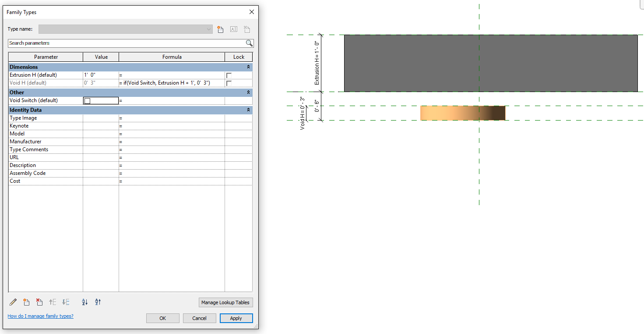644x334 pixels.
Task: Enable the Void Switch checkbox
Action: (x=87, y=100)
